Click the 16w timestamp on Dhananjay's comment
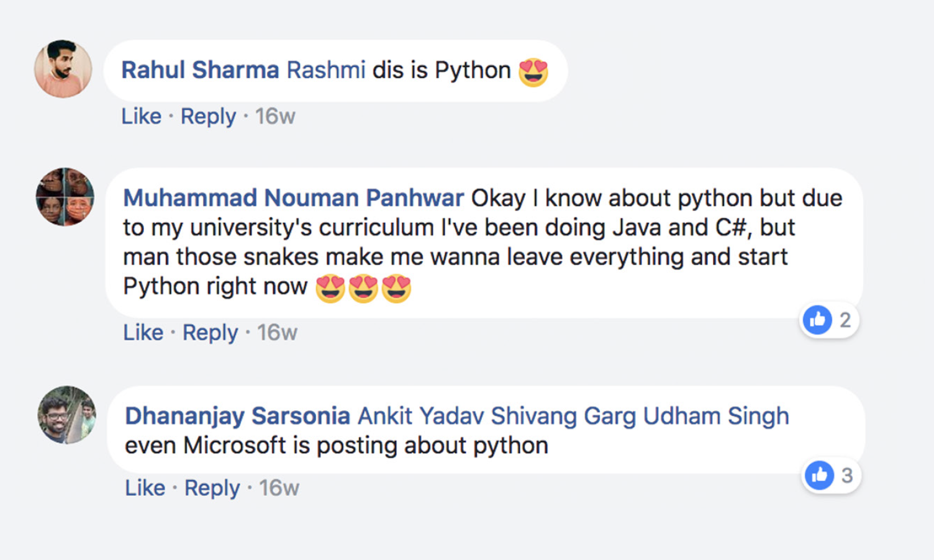 tap(279, 488)
